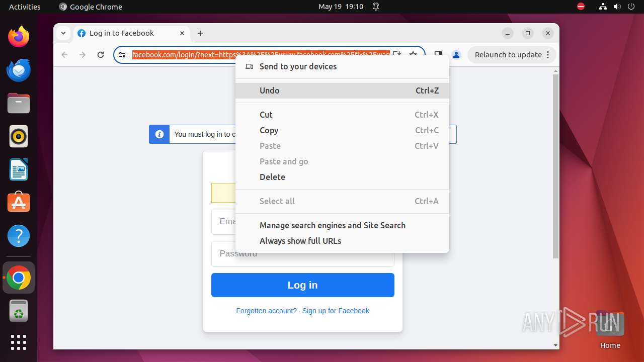Open Chrome side panel icon
Screen dimensions: 644x362
coord(438,55)
